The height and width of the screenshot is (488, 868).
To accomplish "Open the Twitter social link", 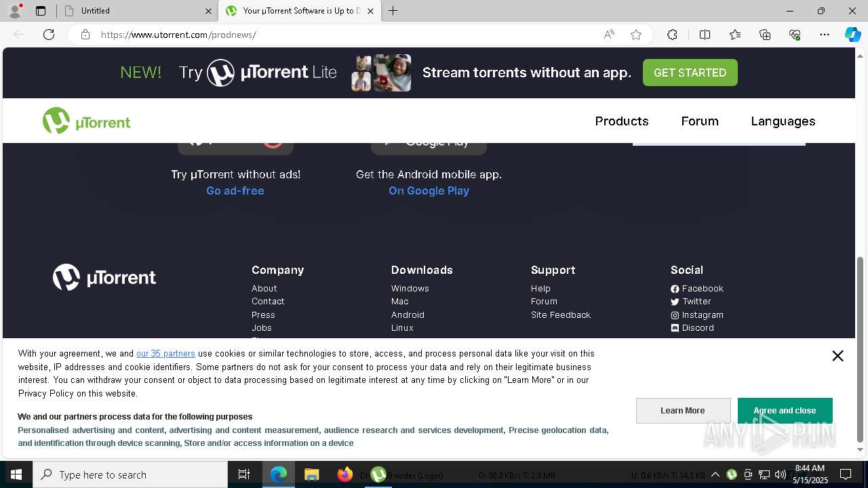I will [691, 302].
